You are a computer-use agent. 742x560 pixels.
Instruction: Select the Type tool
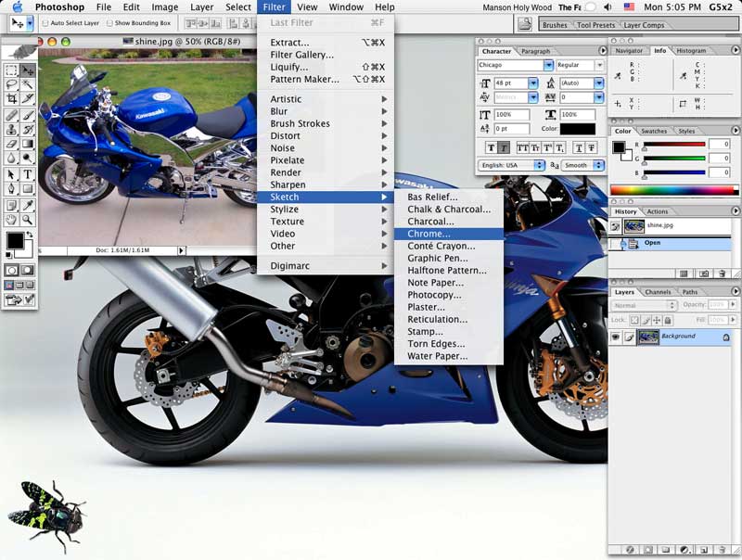[28, 174]
